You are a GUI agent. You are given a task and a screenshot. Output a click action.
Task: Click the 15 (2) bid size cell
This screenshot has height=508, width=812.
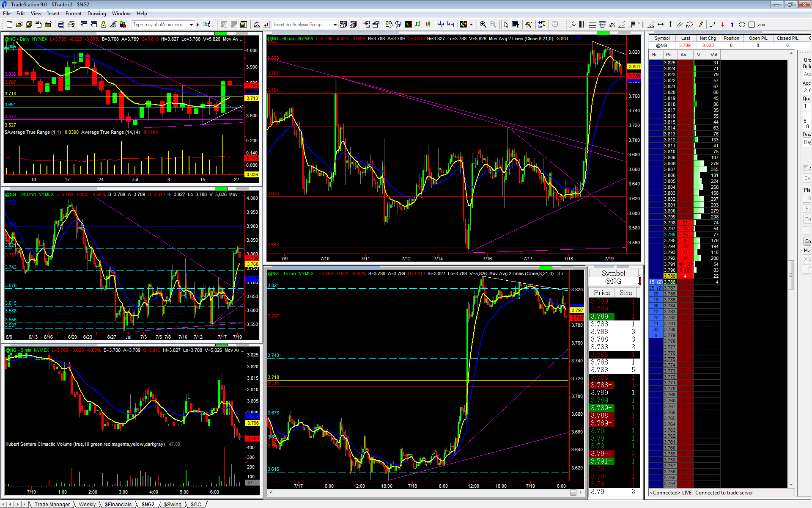click(656, 282)
